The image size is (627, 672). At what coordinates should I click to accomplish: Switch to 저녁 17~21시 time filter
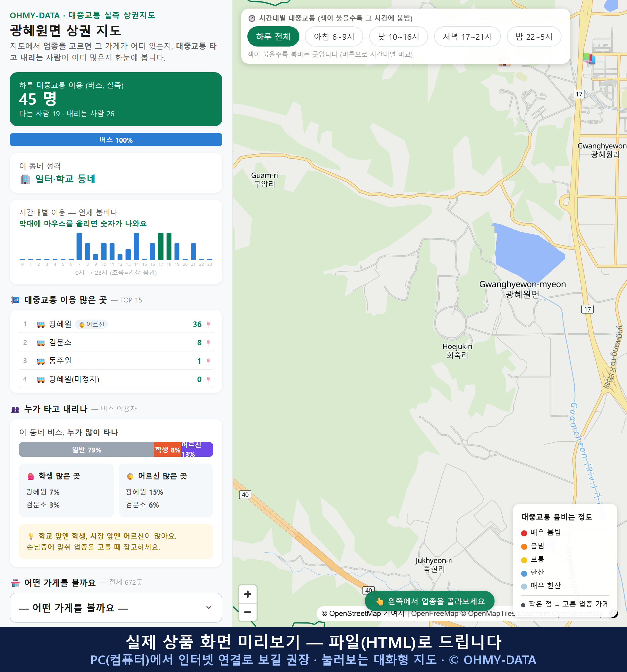[x=467, y=36]
